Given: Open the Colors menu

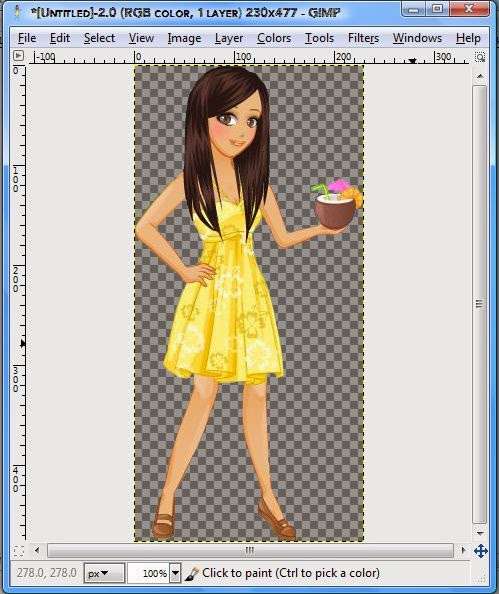Looking at the screenshot, I should [274, 38].
